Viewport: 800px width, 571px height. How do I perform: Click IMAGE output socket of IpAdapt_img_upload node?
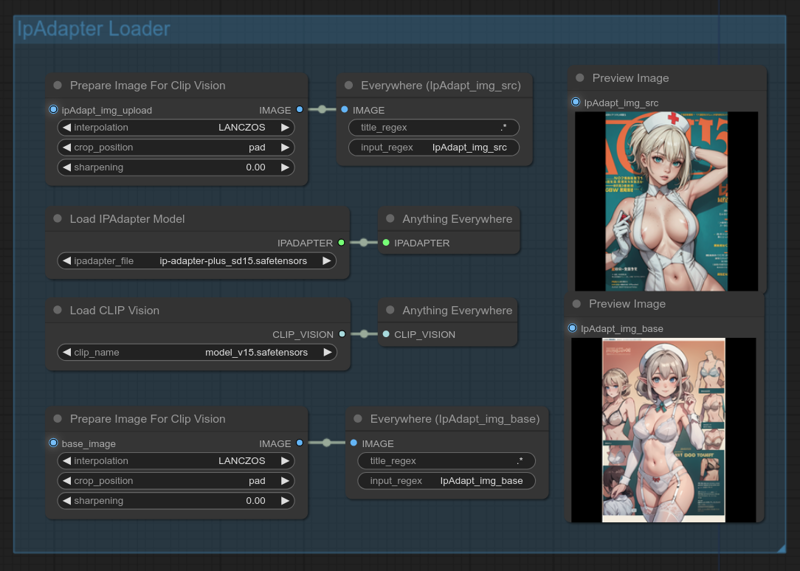coord(299,109)
